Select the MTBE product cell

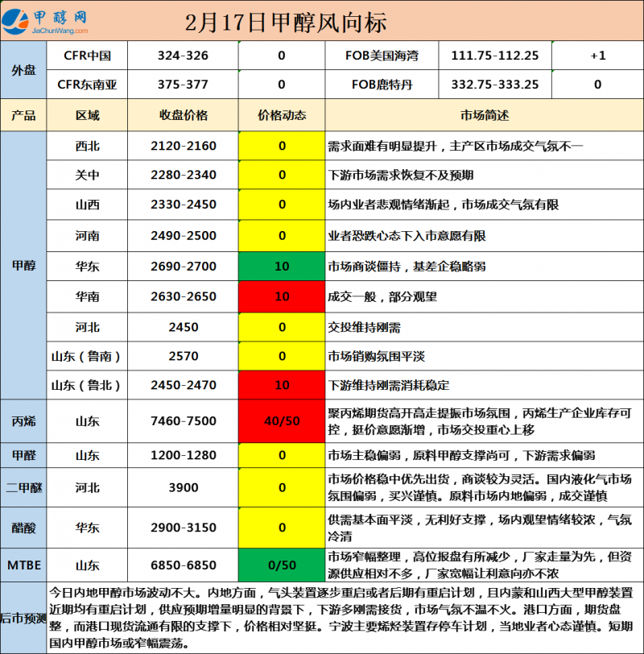[23, 565]
